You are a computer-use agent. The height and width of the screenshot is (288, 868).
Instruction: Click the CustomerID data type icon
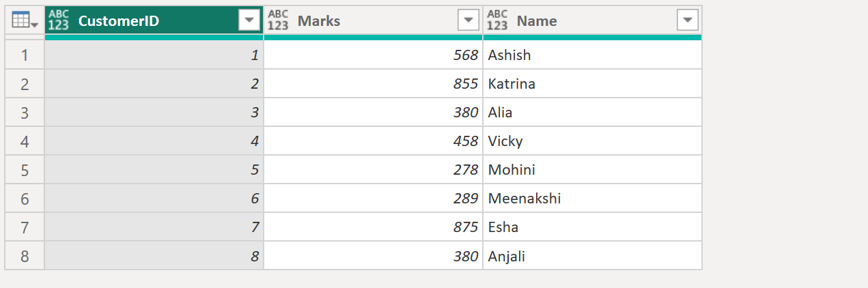(59, 21)
